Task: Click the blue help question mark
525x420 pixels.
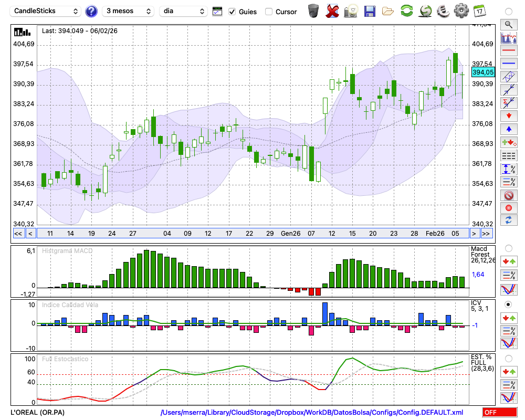Action: point(91,11)
